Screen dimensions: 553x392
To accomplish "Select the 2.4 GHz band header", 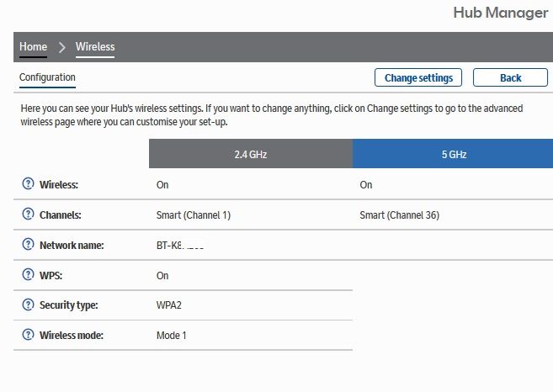I will (x=251, y=154).
